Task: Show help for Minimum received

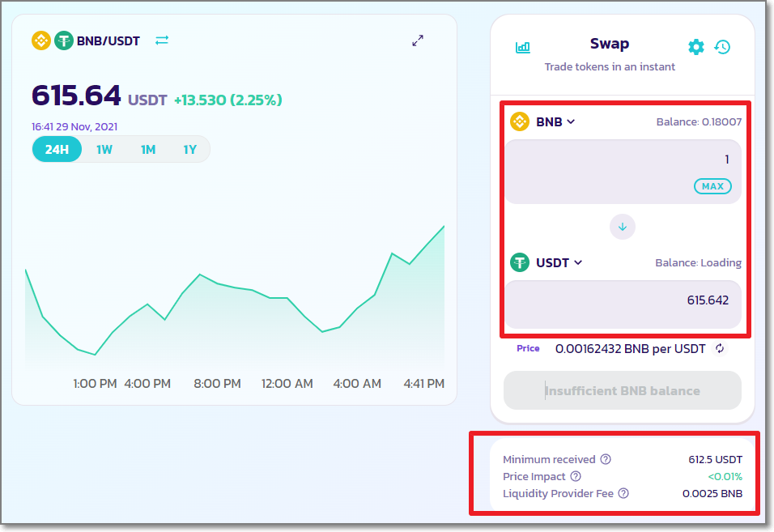Action: [x=606, y=459]
